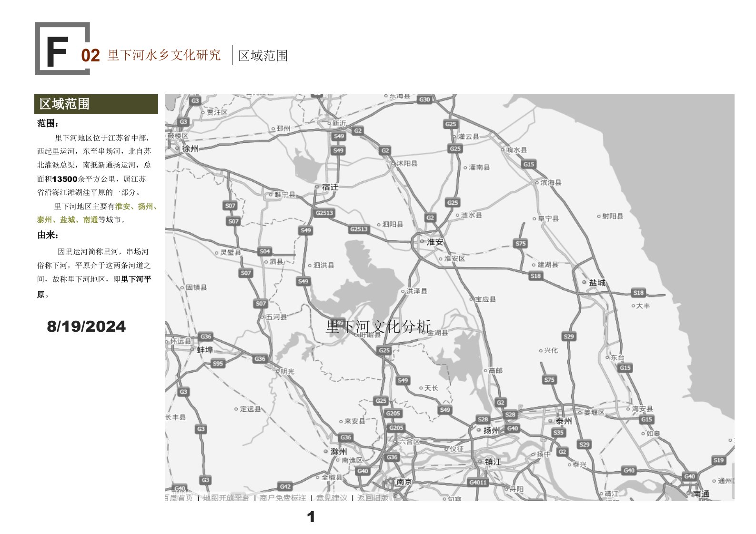Image resolution: width=756 pixels, height=534 pixels.
Task: Click the 大丰 label on the map
Action: click(643, 306)
